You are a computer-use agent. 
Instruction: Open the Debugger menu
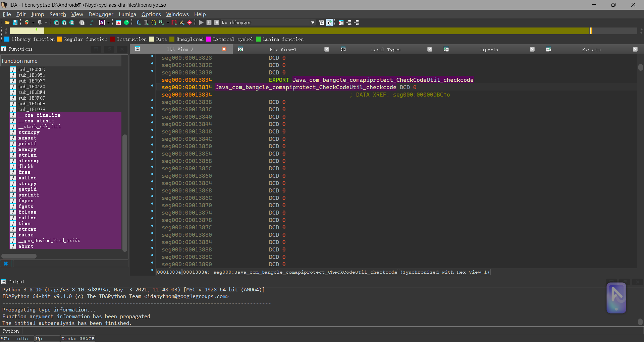tap(101, 14)
